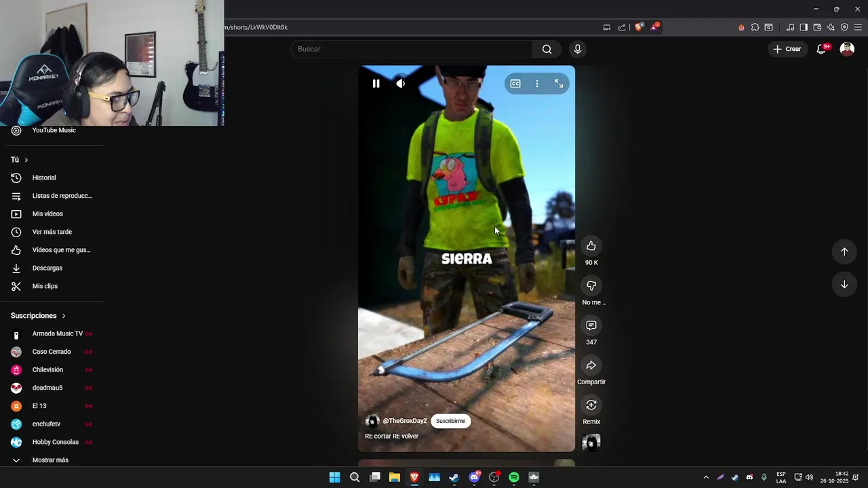Mute the Short's volume
868x488 pixels.
click(401, 83)
